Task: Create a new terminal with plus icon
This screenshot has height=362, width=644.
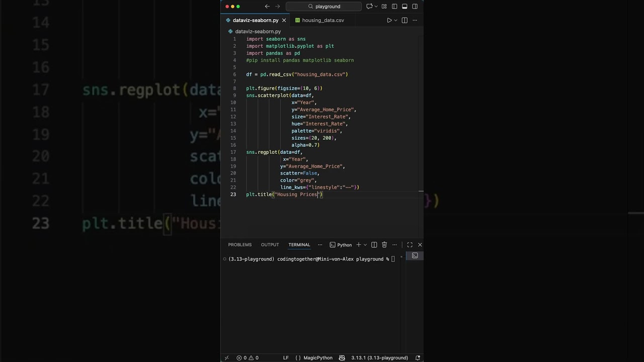Action: 359,245
